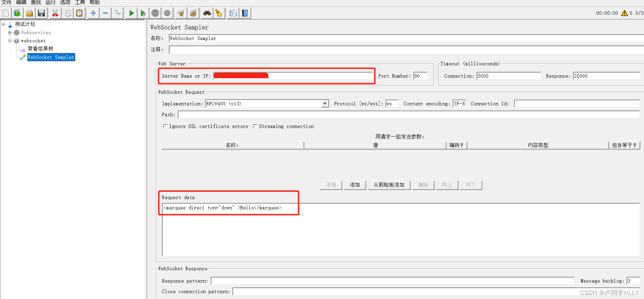The height and width of the screenshot is (299, 644).
Task: Click the 名称 name input field
Action: (x=406, y=38)
